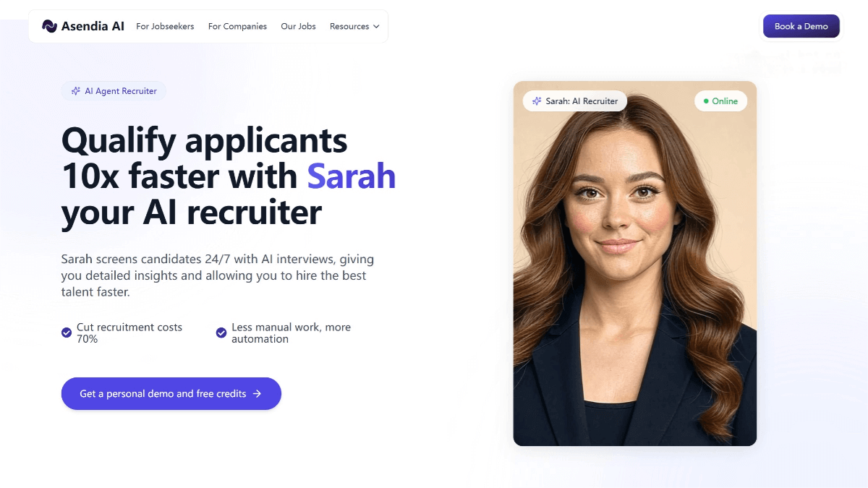Viewport: 868px width, 488px height.
Task: Click the checkmark icon beside Cut recruitment costs
Action: 67,333
